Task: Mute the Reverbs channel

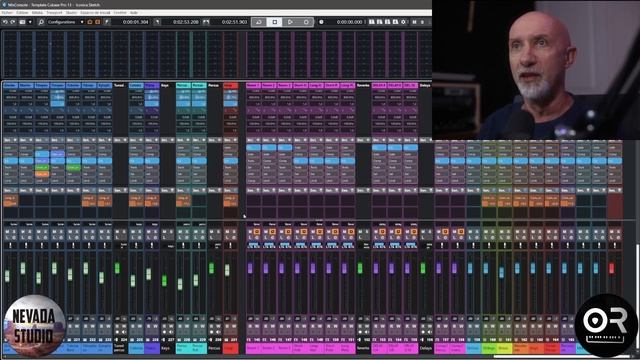Action: pos(360,231)
